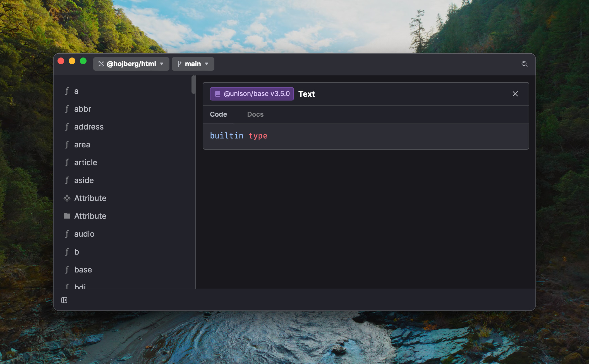Switch to the Docs tab
Image resolution: width=589 pixels, height=364 pixels.
coord(255,114)
